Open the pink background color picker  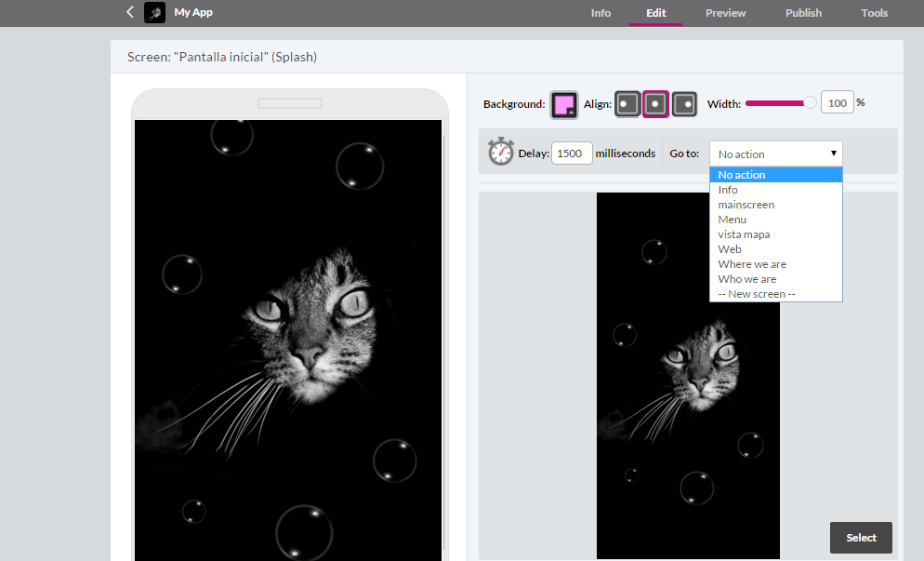[564, 105]
